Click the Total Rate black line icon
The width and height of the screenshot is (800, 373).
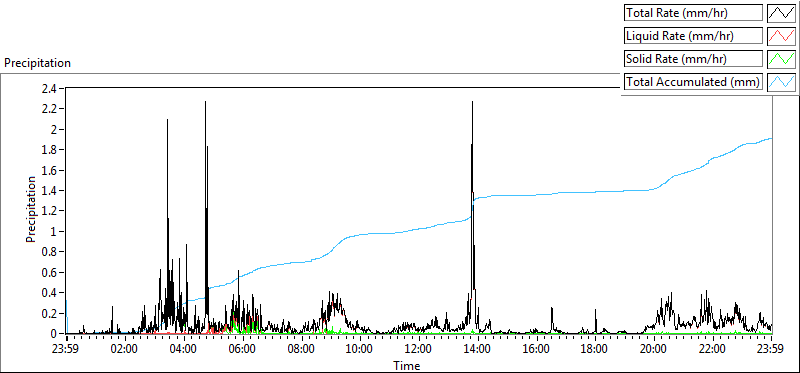click(781, 13)
